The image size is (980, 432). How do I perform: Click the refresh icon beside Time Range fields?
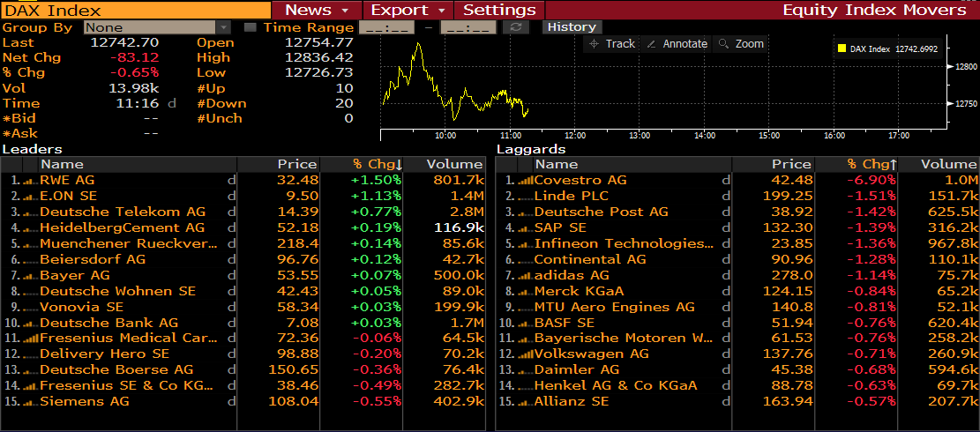(516, 27)
